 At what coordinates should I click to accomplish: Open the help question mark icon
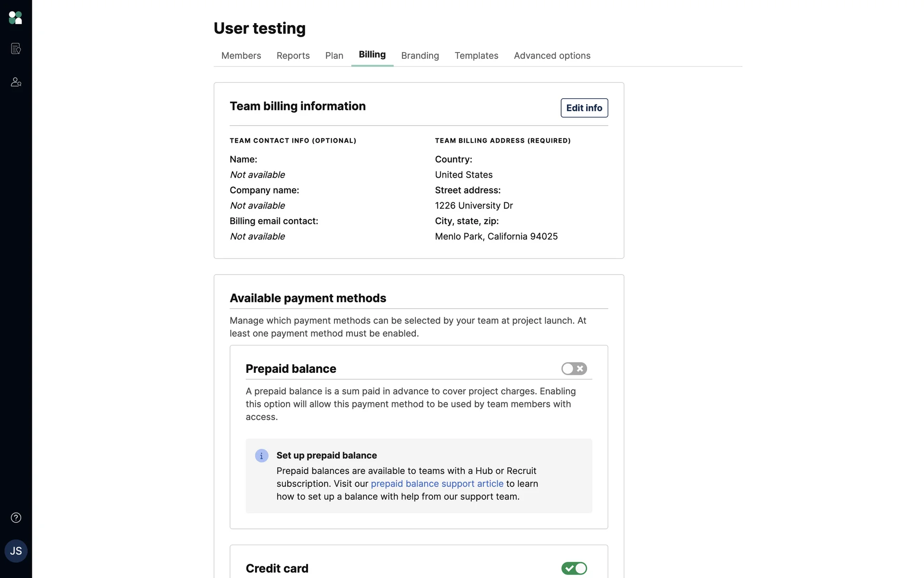pyautogui.click(x=16, y=518)
